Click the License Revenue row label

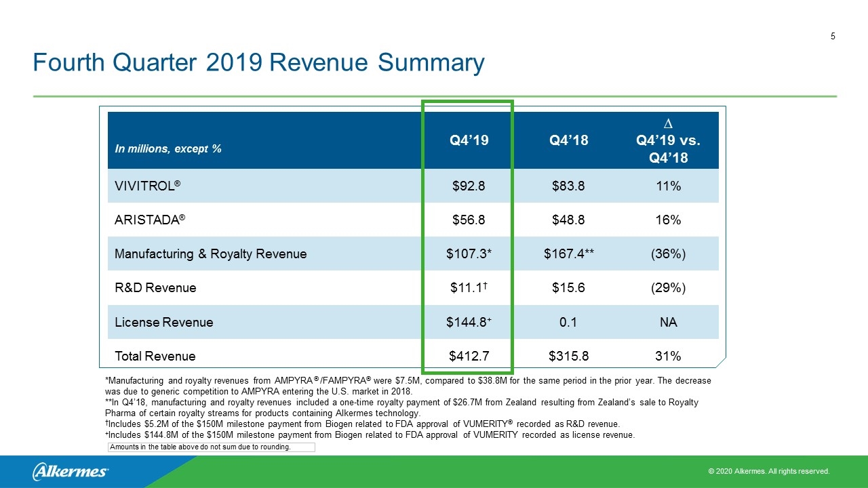163,323
